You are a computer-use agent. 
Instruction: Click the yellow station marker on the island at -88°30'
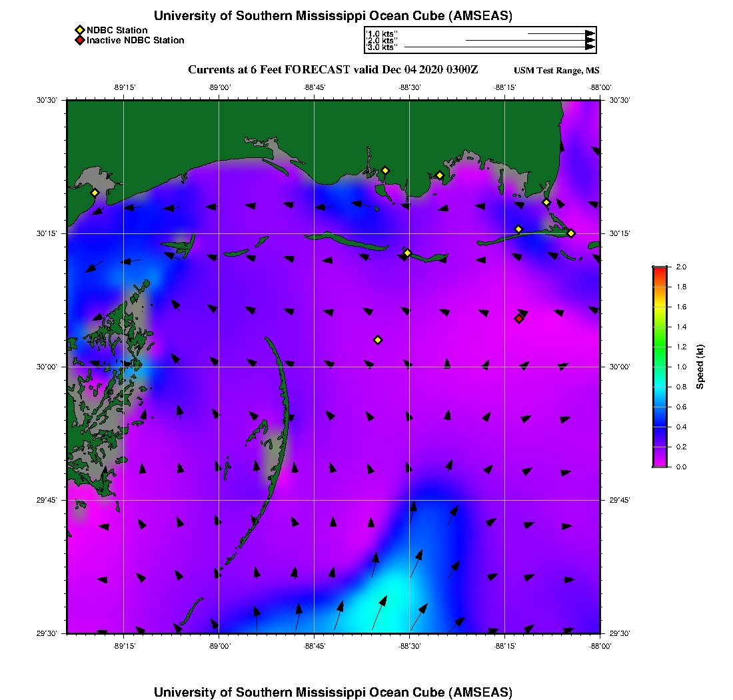click(407, 253)
